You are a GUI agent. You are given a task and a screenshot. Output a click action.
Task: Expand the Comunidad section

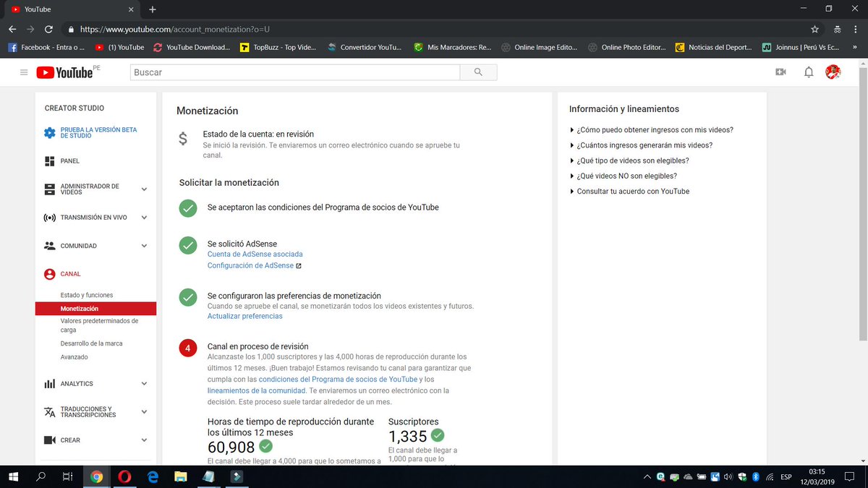[144, 246]
